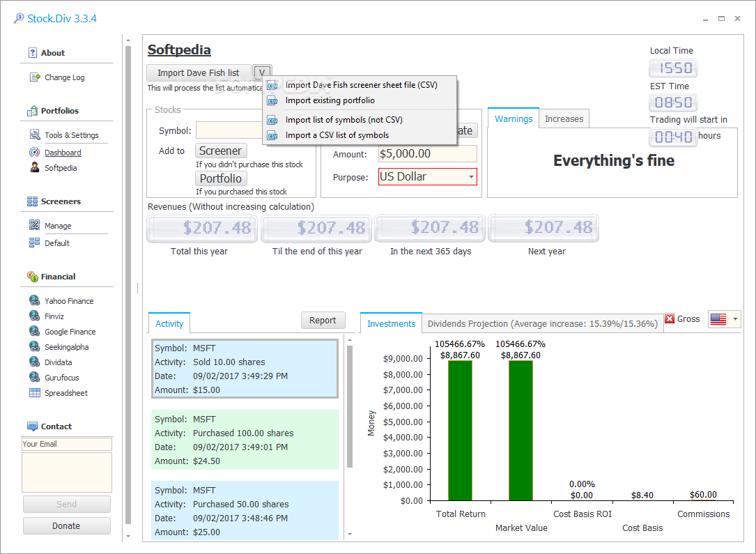This screenshot has width=756, height=554.
Task: Select the MSFT Purchased 50.00 shares entry
Action: tap(245, 510)
